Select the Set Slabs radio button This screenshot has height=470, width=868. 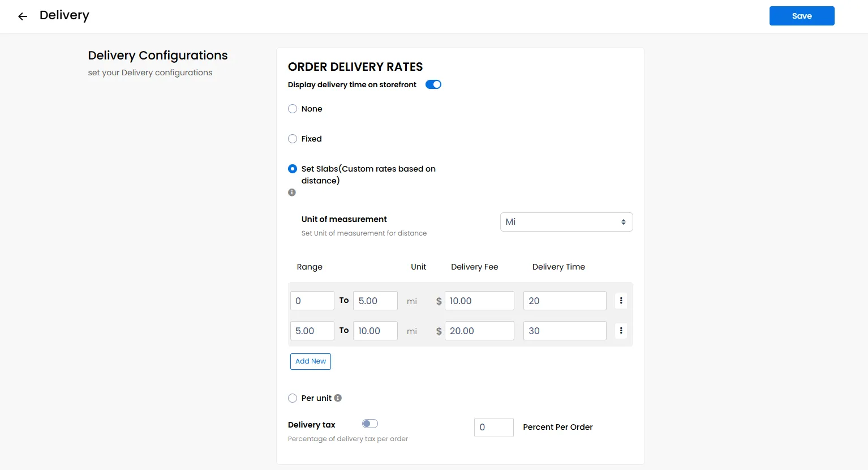click(x=293, y=169)
